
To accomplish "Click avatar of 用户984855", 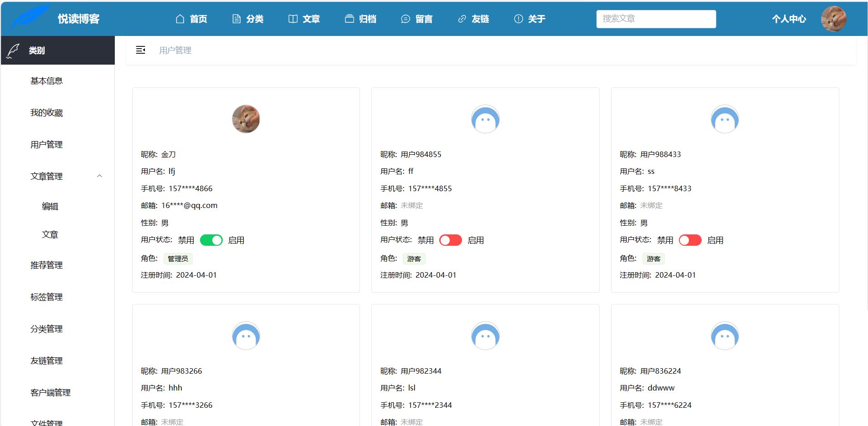I will click(x=485, y=119).
